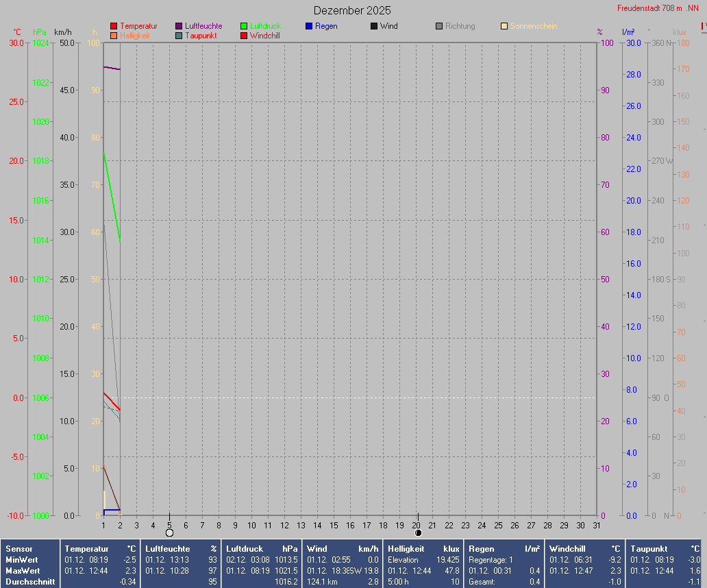707x588 pixels.
Task: Click the Dezember 2025 chart title
Action: (x=352, y=10)
